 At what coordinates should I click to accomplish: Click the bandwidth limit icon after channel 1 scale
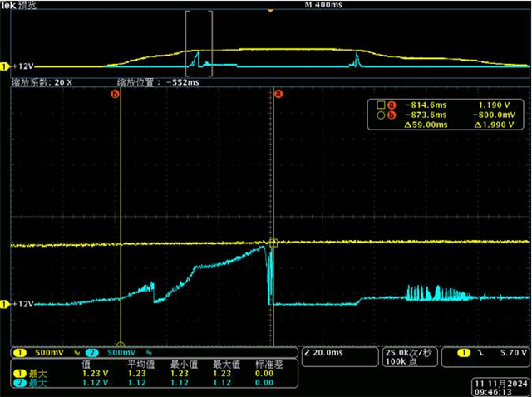[x=77, y=353]
